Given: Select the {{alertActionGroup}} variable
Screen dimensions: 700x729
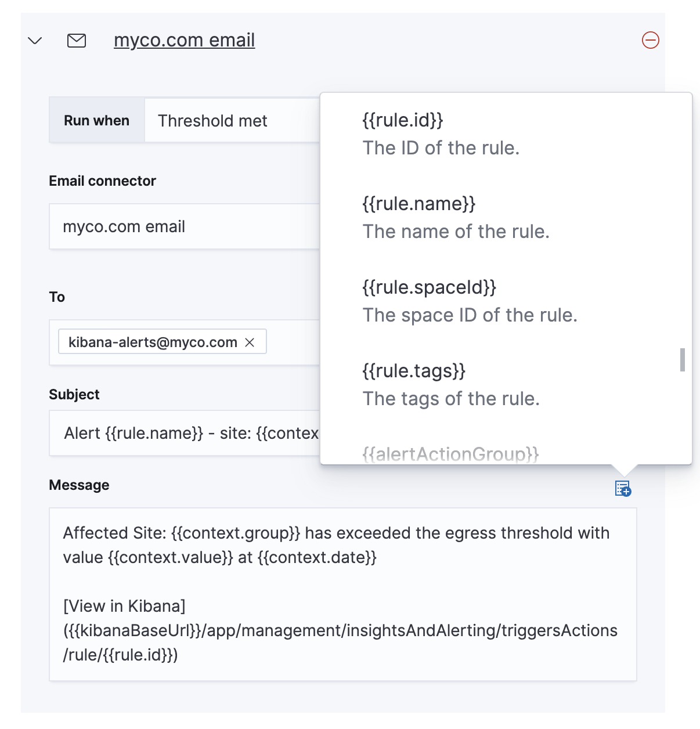Looking at the screenshot, I should click(450, 454).
